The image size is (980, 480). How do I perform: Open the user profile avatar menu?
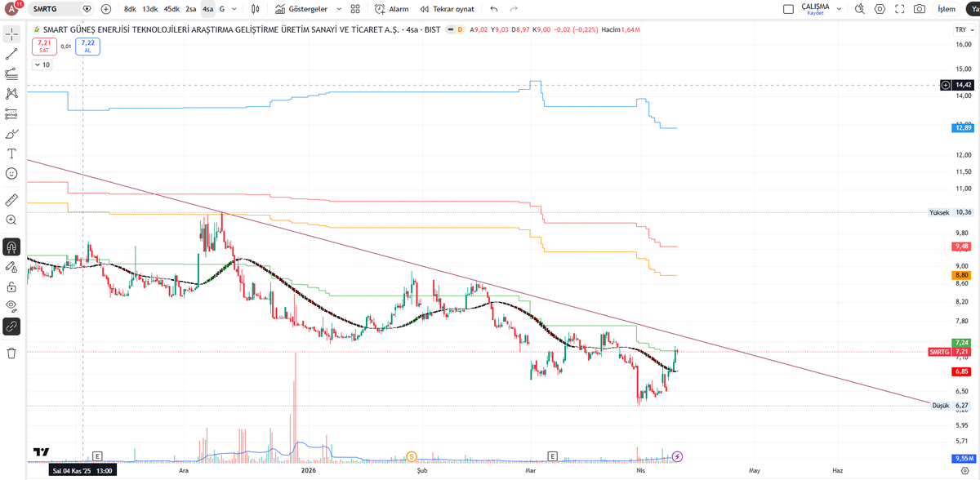12,9
